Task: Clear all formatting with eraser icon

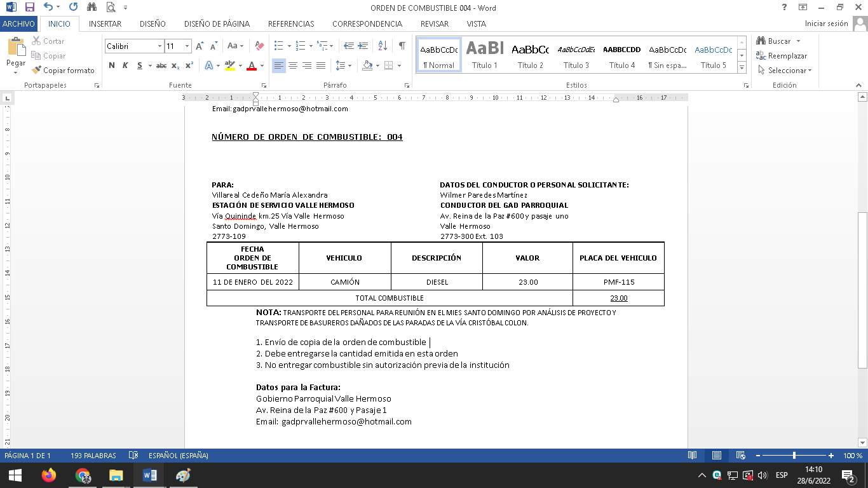Action: 259,46
